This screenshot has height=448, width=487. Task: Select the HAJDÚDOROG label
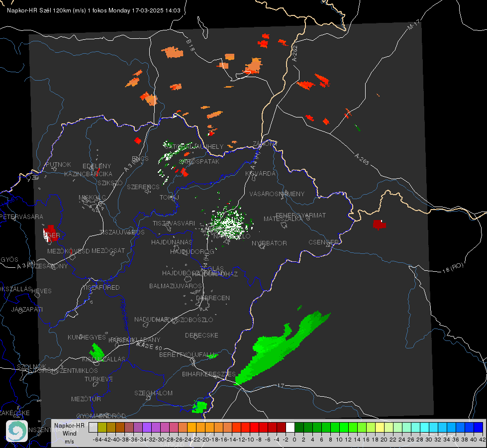pyautogui.click(x=192, y=251)
